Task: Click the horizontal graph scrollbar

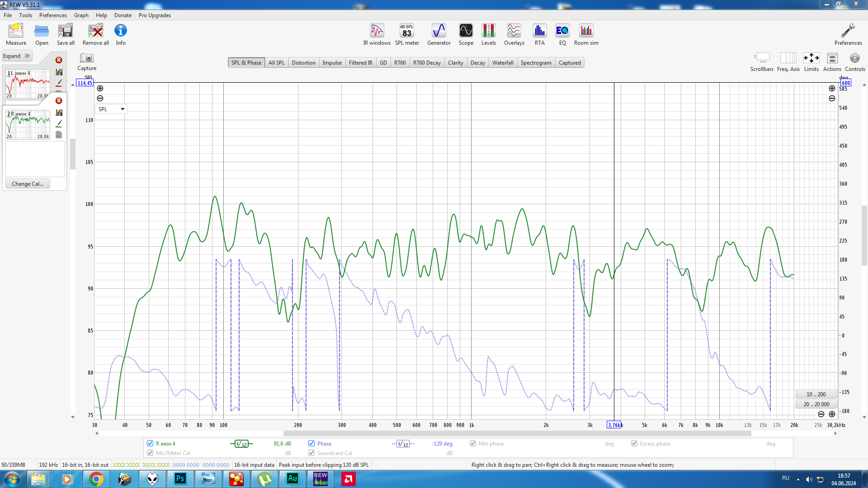Action: (517, 433)
